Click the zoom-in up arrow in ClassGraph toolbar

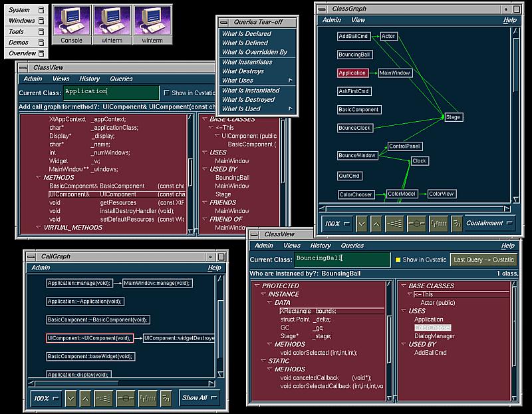(x=376, y=223)
